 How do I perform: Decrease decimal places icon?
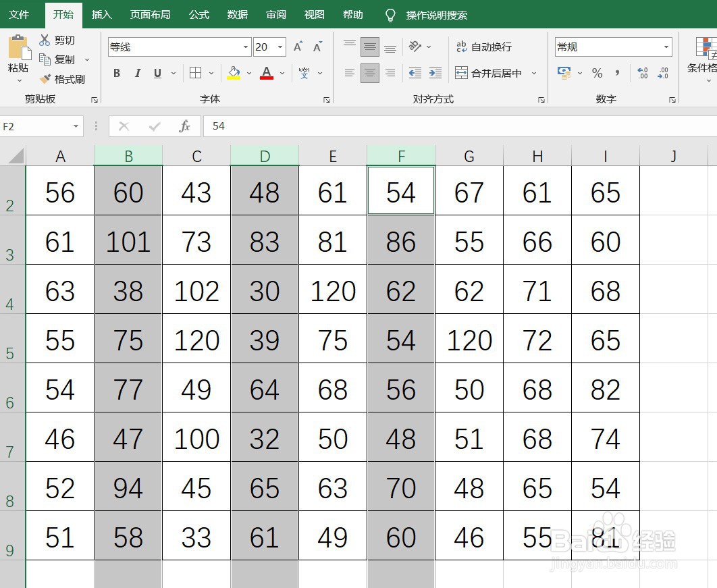tap(663, 73)
